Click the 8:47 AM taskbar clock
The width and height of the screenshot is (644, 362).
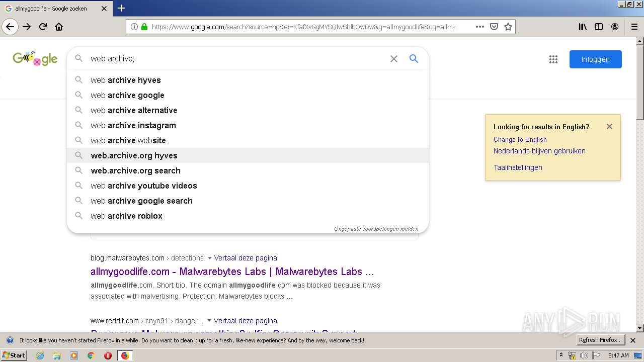(618, 355)
